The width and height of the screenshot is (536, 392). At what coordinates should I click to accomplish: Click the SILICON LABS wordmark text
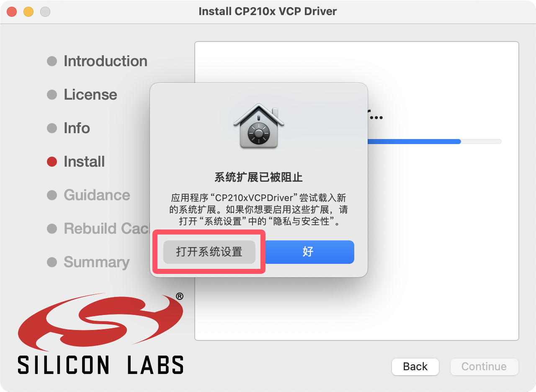tap(100, 365)
